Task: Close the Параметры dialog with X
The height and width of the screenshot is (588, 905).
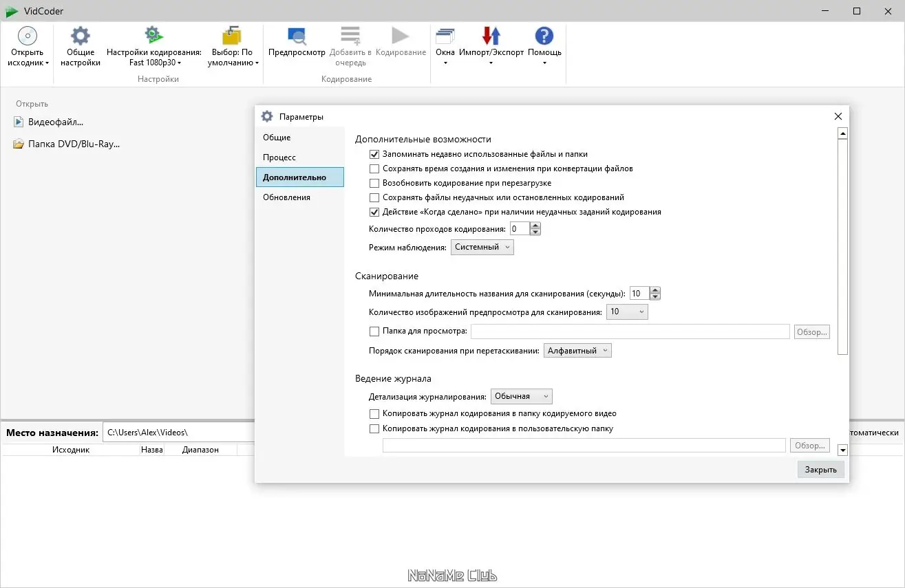Action: click(x=838, y=116)
